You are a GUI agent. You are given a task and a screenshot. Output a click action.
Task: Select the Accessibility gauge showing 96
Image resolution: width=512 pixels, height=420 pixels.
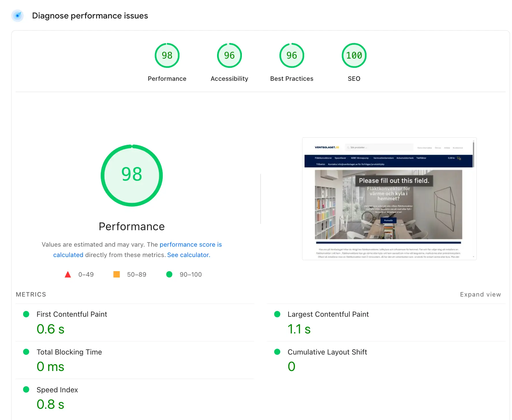[229, 55]
